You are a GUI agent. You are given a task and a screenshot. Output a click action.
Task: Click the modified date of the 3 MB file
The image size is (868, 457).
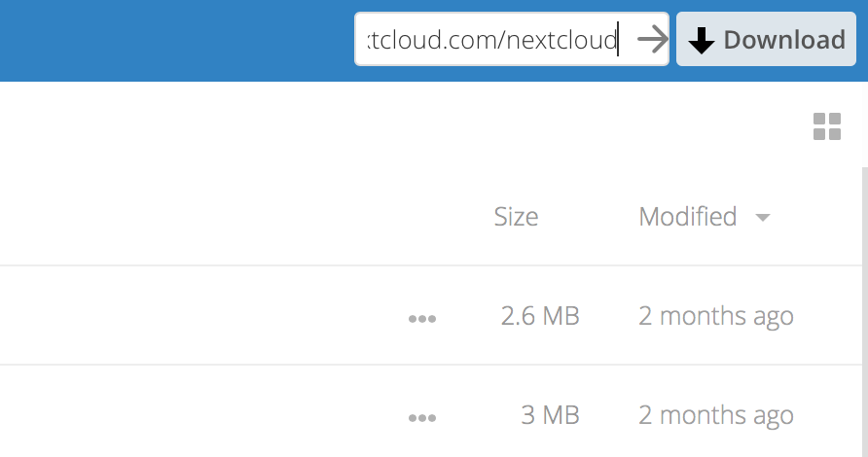pyautogui.click(x=715, y=415)
